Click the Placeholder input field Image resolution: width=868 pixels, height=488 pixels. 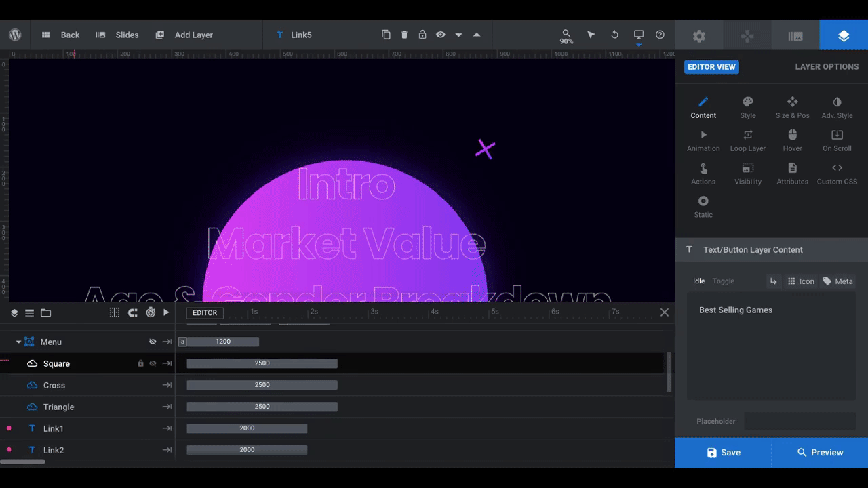pos(800,421)
